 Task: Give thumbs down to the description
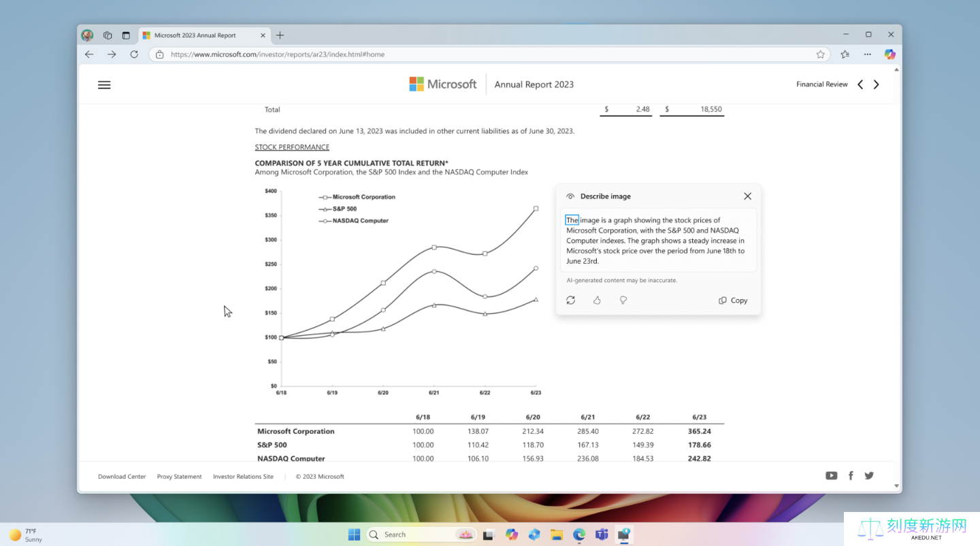pyautogui.click(x=623, y=300)
